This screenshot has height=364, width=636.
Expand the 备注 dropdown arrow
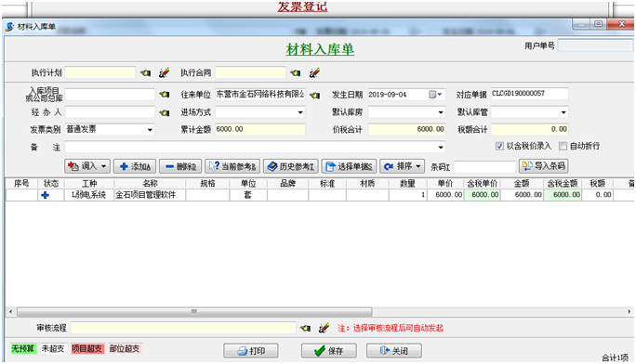coord(441,147)
